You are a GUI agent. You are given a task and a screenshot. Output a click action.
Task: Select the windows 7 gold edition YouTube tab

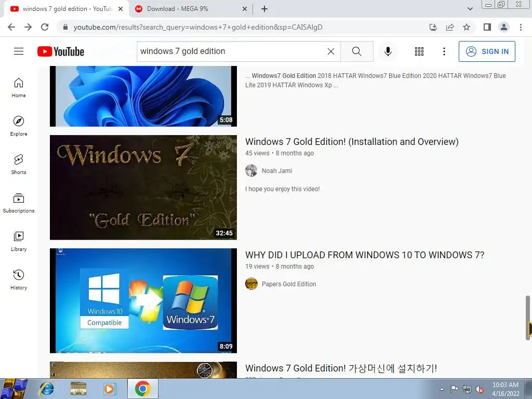[x=66, y=9]
